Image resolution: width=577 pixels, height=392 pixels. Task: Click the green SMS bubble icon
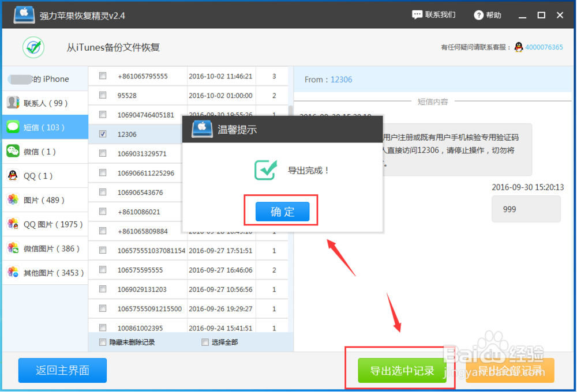point(13,127)
